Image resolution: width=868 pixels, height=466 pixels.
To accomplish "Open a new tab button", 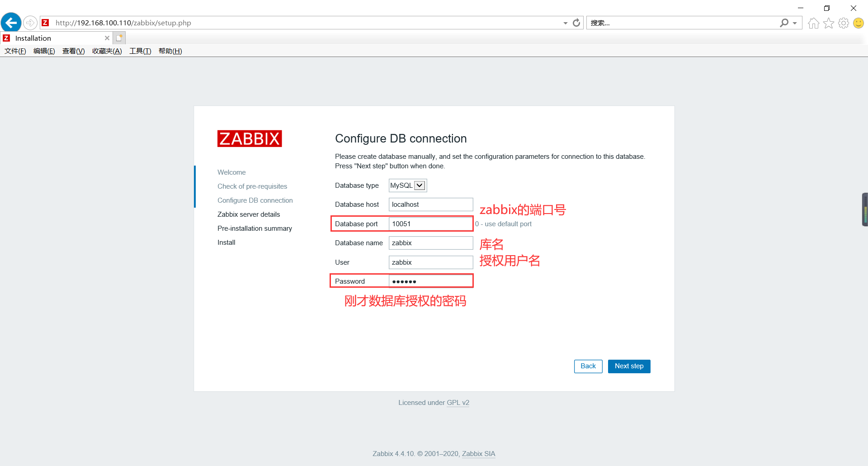I will (x=119, y=38).
